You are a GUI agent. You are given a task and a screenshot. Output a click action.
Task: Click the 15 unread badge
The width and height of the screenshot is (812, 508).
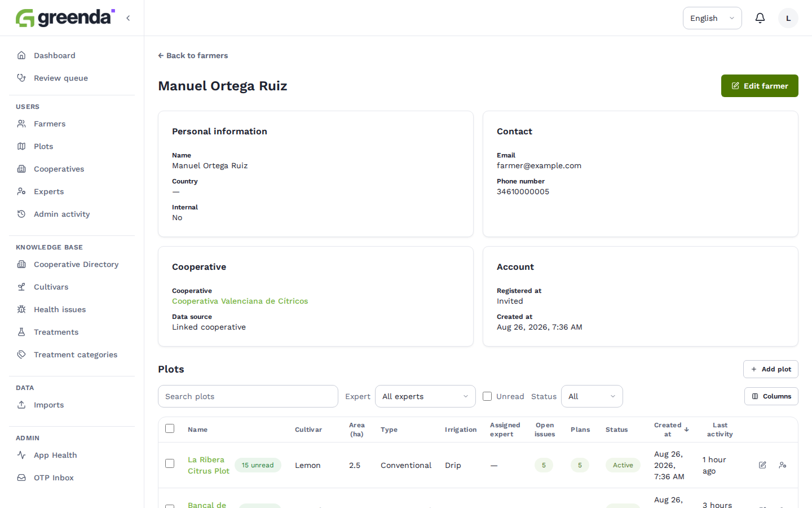[x=258, y=465]
